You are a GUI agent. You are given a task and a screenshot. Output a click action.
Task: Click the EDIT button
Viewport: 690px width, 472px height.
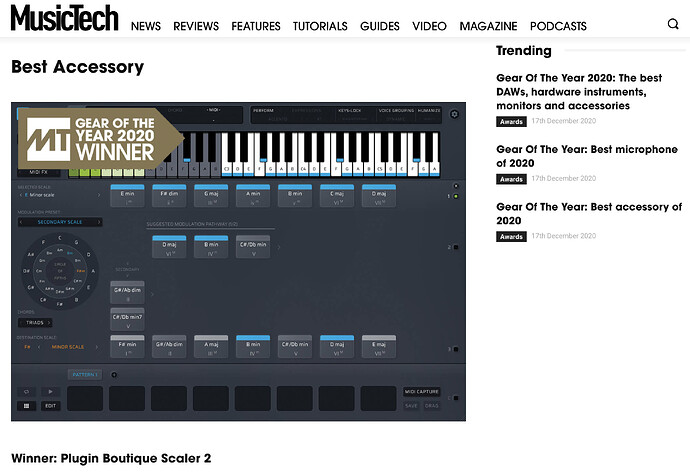click(51, 406)
